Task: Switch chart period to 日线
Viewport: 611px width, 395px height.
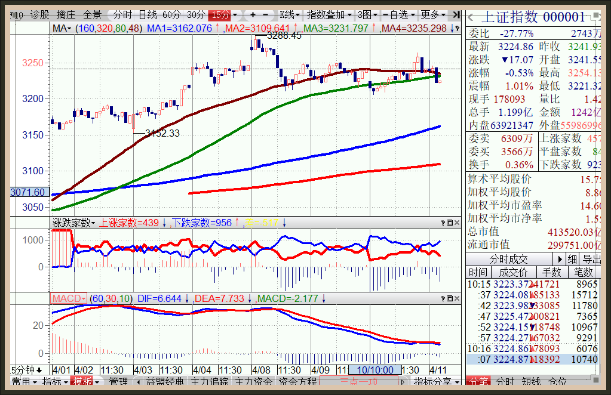Action: tap(148, 15)
